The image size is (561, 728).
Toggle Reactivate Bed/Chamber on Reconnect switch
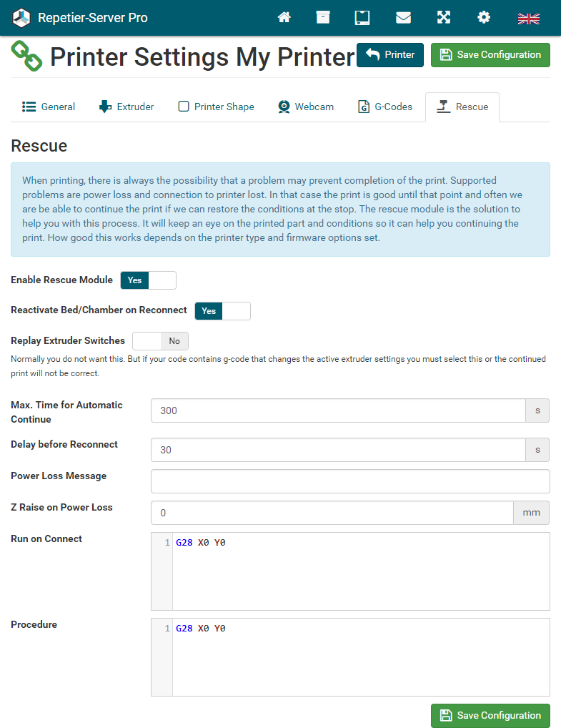click(x=222, y=311)
